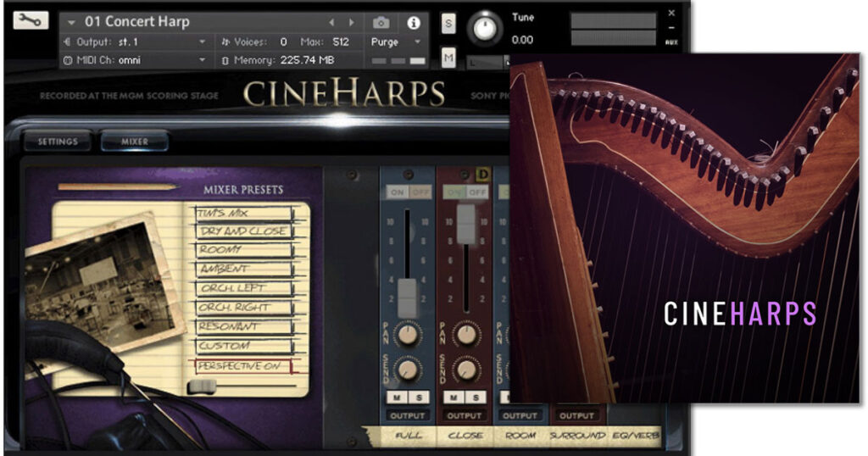Image resolution: width=868 pixels, height=456 pixels.
Task: Load the Resonant mixer preset
Action: click(x=243, y=327)
